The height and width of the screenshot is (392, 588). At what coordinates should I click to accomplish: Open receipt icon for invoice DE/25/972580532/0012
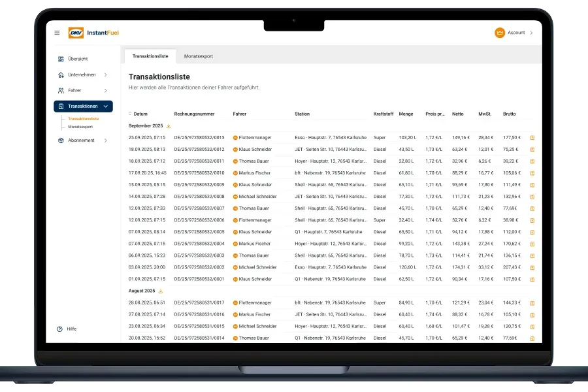(532, 150)
